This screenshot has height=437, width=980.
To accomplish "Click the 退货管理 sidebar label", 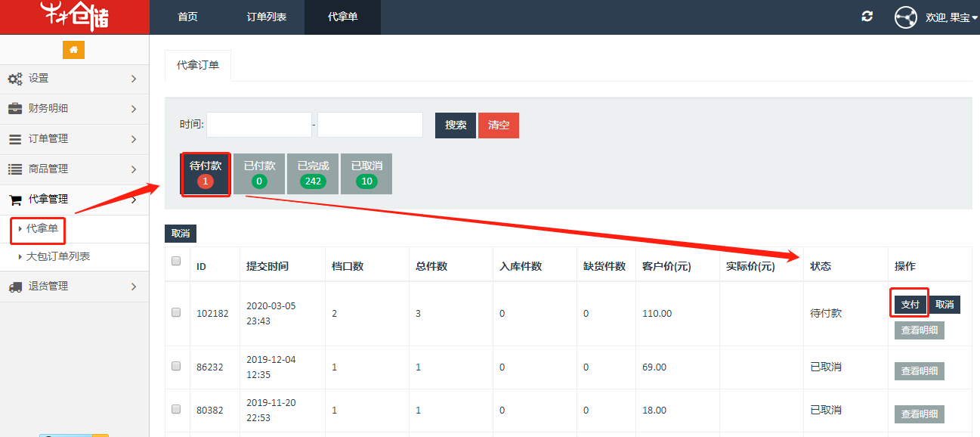I will [x=48, y=287].
